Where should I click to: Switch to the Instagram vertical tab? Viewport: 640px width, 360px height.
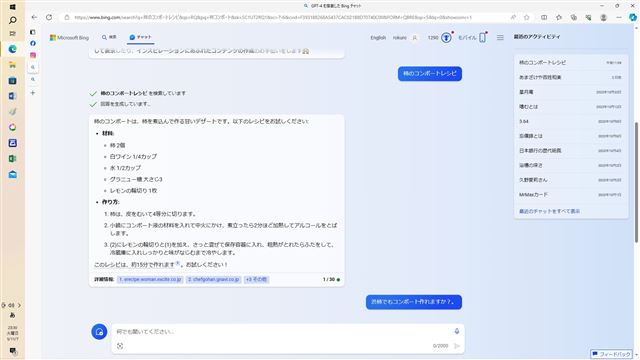[x=33, y=55]
